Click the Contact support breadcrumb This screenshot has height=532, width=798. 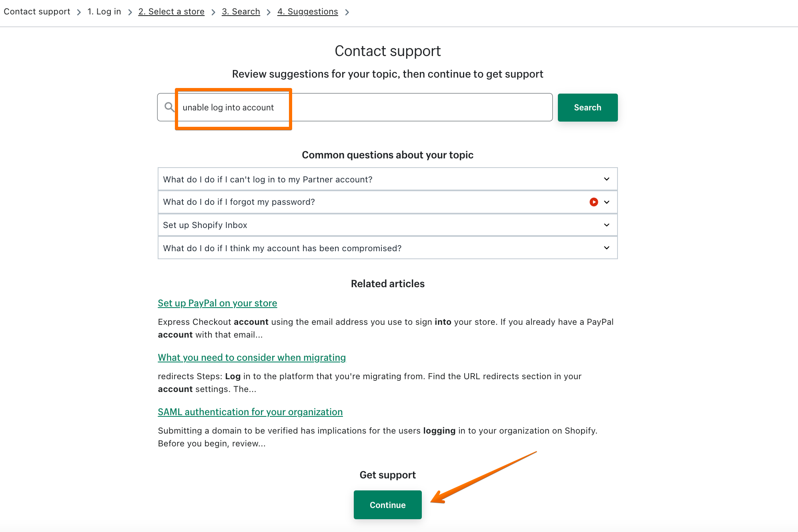pos(37,12)
